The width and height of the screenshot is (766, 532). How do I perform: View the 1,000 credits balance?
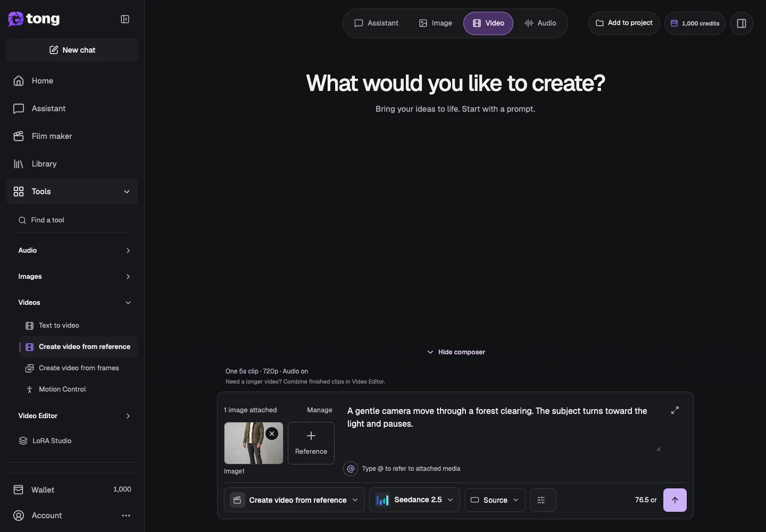[695, 23]
